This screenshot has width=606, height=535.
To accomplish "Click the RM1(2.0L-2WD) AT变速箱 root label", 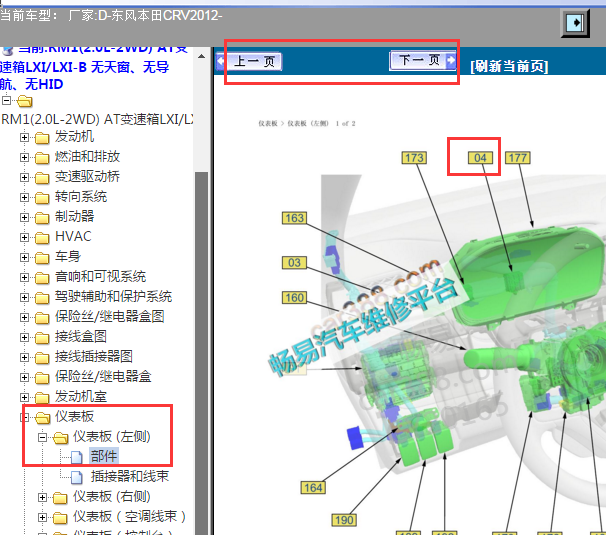I will [x=97, y=119].
